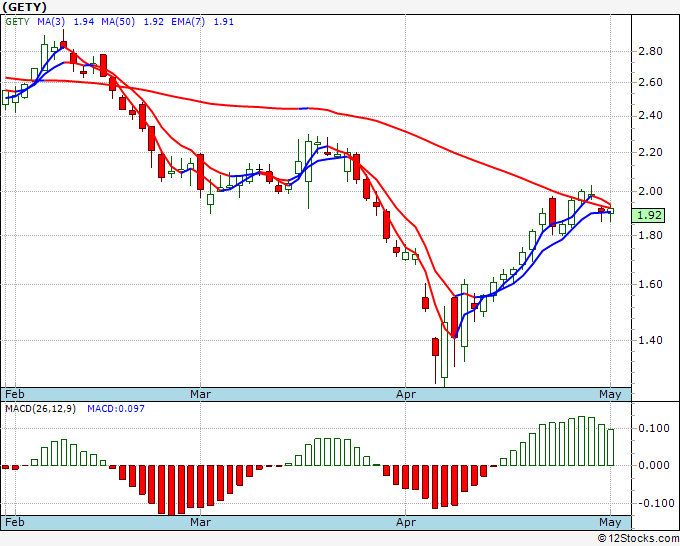Click May on the MACD time axis

(610, 522)
